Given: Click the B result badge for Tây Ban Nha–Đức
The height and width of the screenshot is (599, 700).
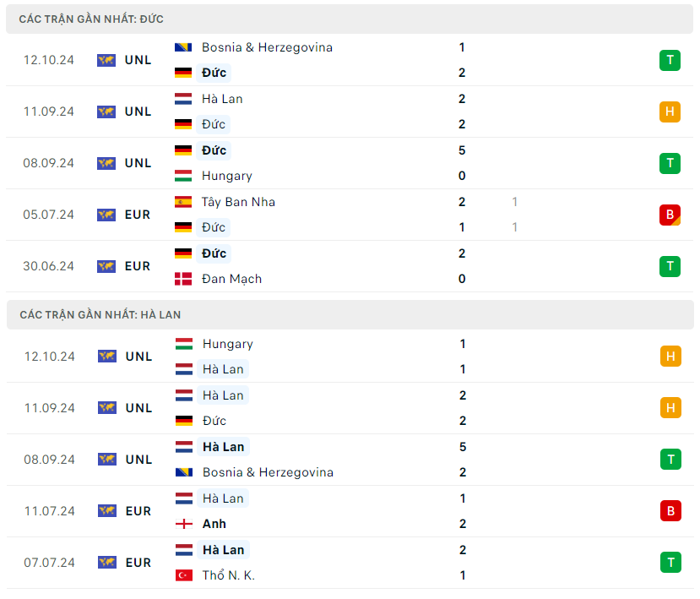Looking at the screenshot, I should 670,215.
